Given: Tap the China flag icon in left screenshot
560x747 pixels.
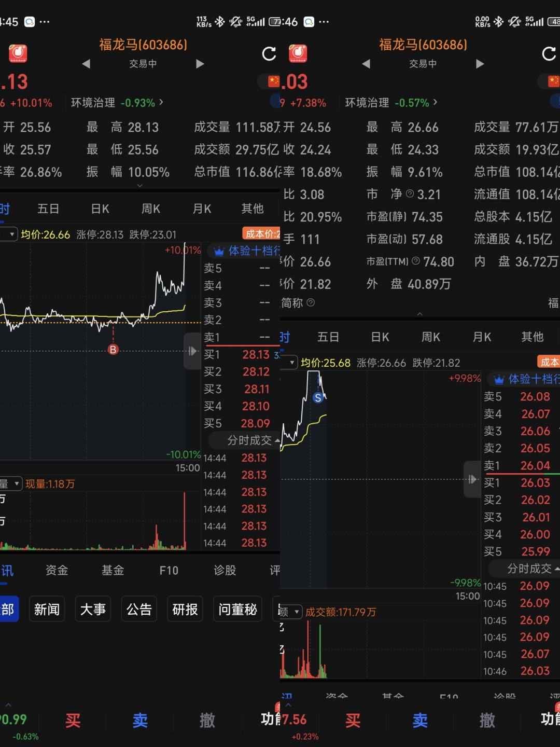Looking at the screenshot, I should point(274,81).
